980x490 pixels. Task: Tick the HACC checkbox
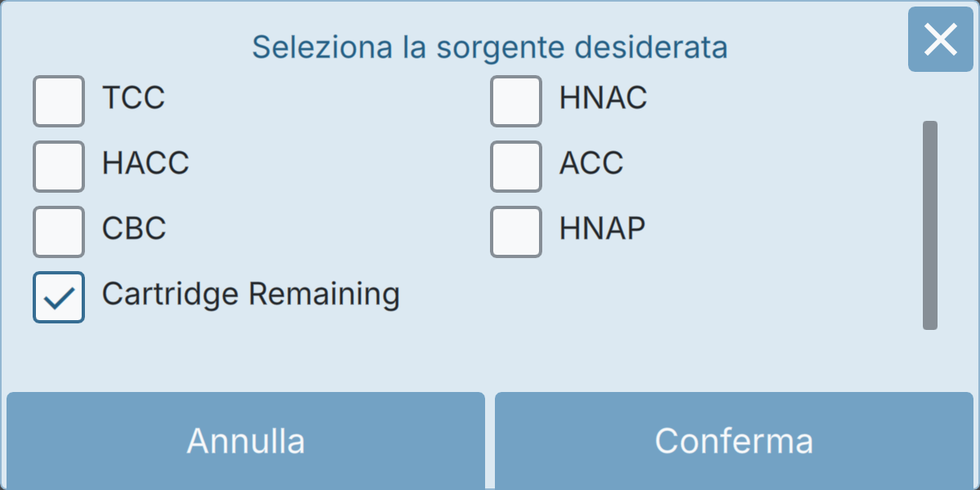click(59, 167)
